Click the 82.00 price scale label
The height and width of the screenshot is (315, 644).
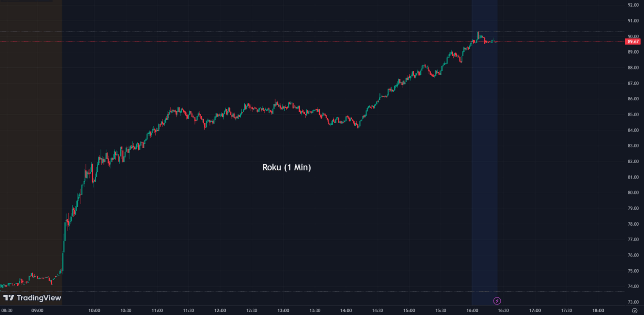point(633,161)
